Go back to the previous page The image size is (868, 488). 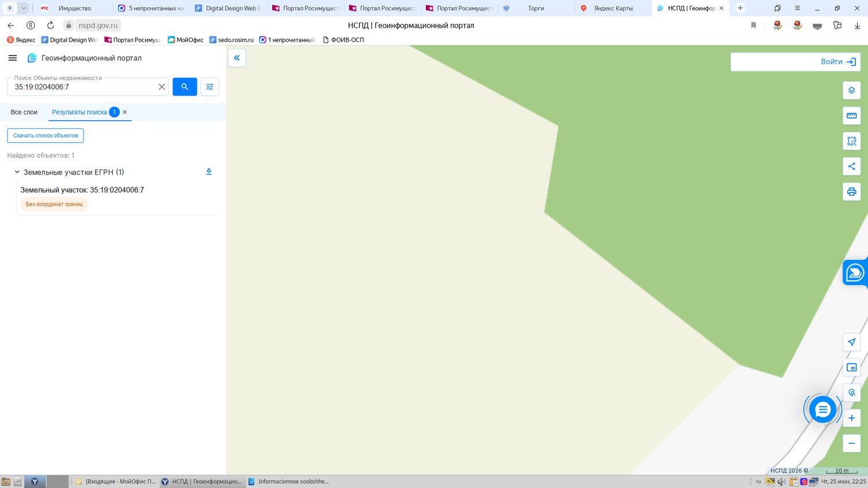pyautogui.click(x=11, y=25)
